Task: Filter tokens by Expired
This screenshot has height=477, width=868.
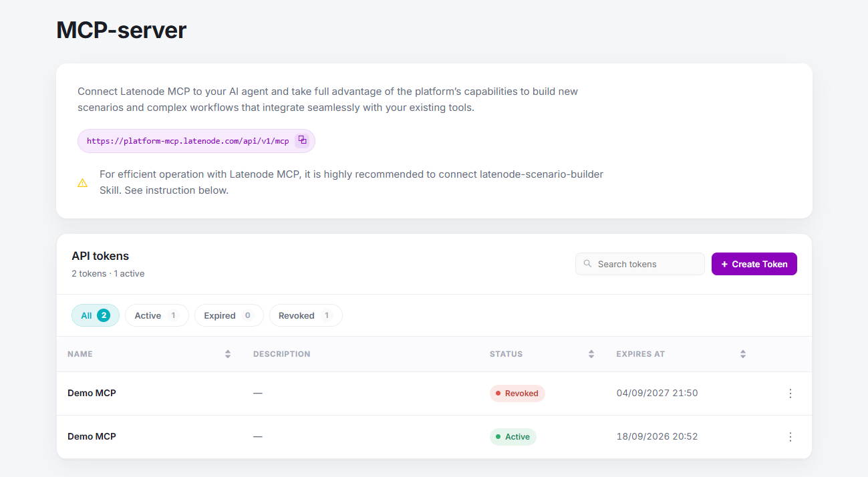Action: coord(229,315)
